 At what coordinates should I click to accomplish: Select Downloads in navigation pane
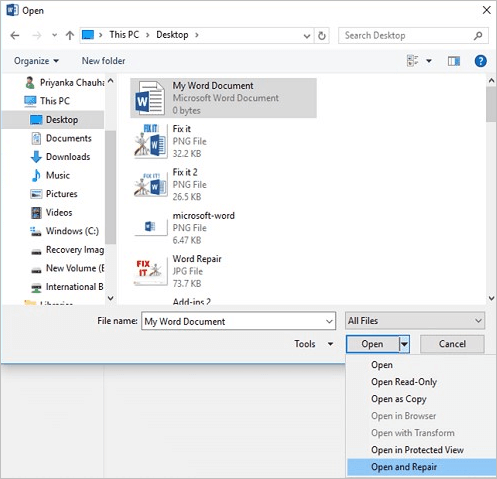60,157
